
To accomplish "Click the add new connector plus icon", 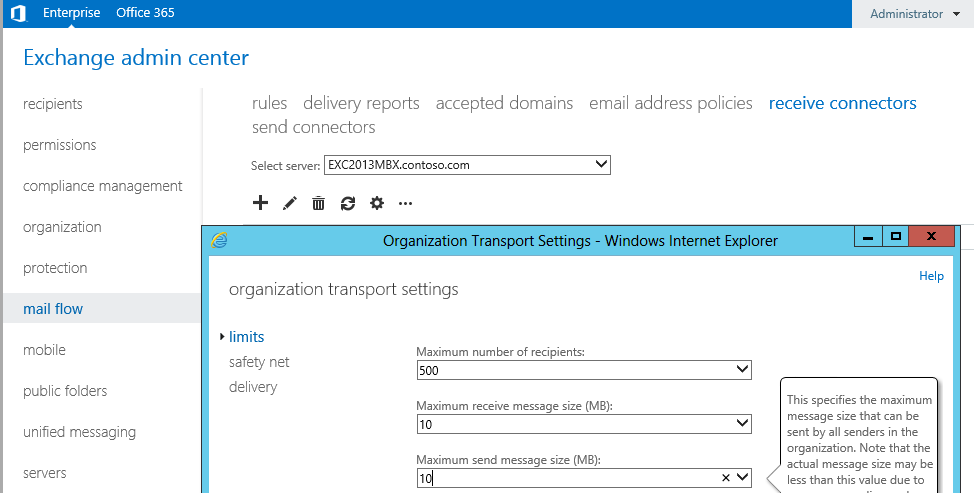I will click(260, 203).
